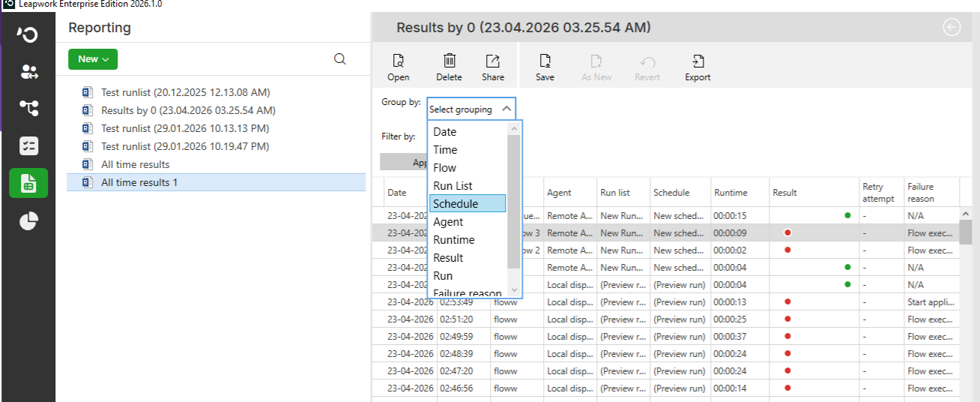Open the Schedules checklist sidebar icon
Screen dimensions: 980x402
(28, 146)
